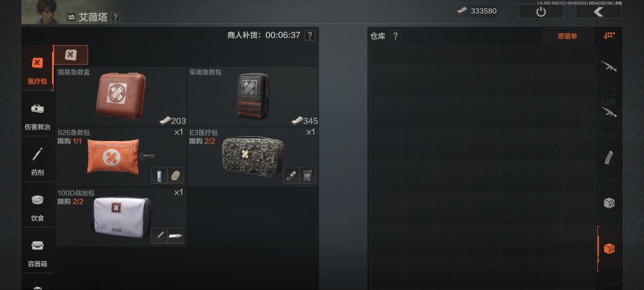Click the back arrow button

click(x=598, y=11)
